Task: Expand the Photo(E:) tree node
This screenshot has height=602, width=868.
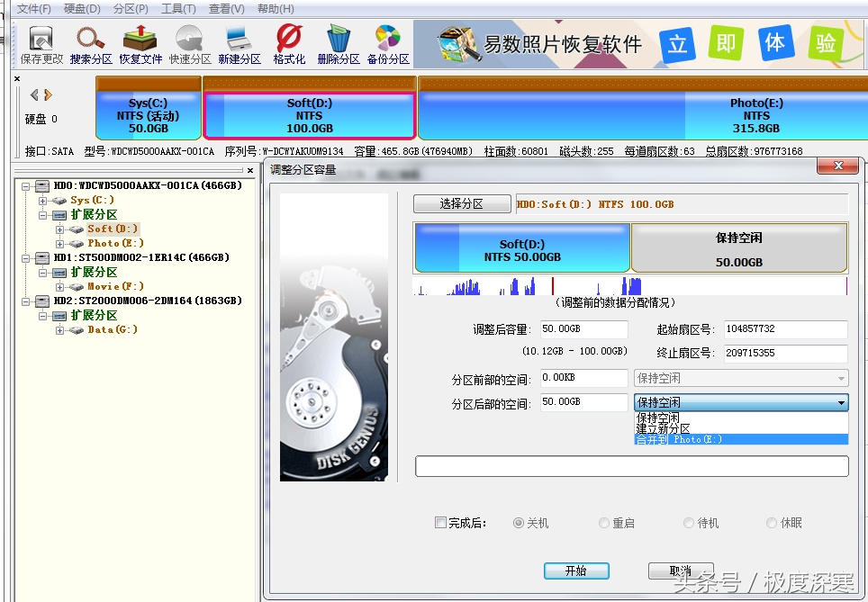Action: click(x=59, y=244)
